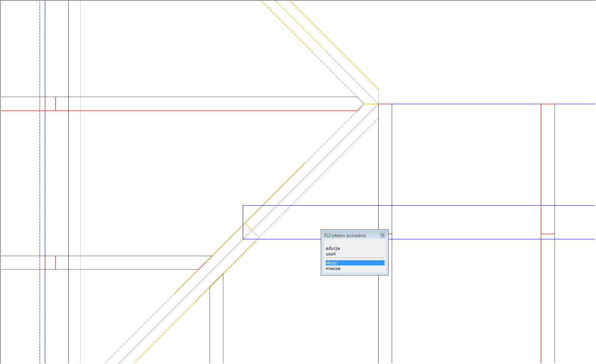Click the red vertical post on the right
The height and width of the screenshot is (364, 596).
541,299
